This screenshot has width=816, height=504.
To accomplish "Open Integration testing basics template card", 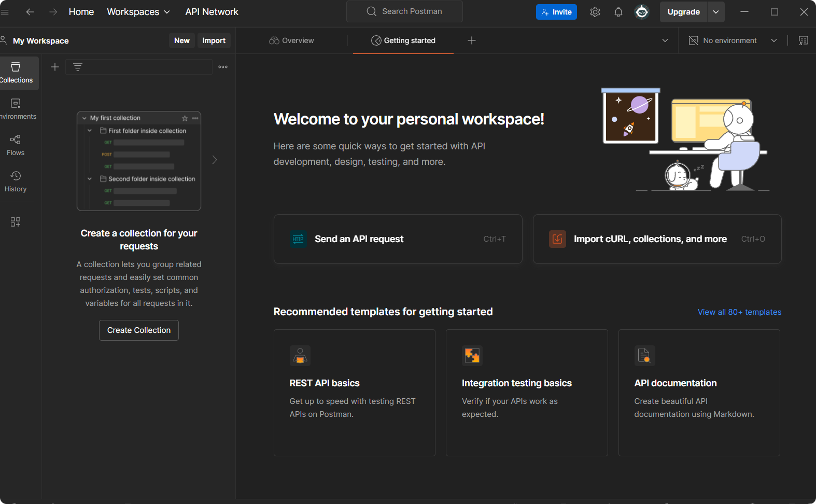I will pos(527,393).
